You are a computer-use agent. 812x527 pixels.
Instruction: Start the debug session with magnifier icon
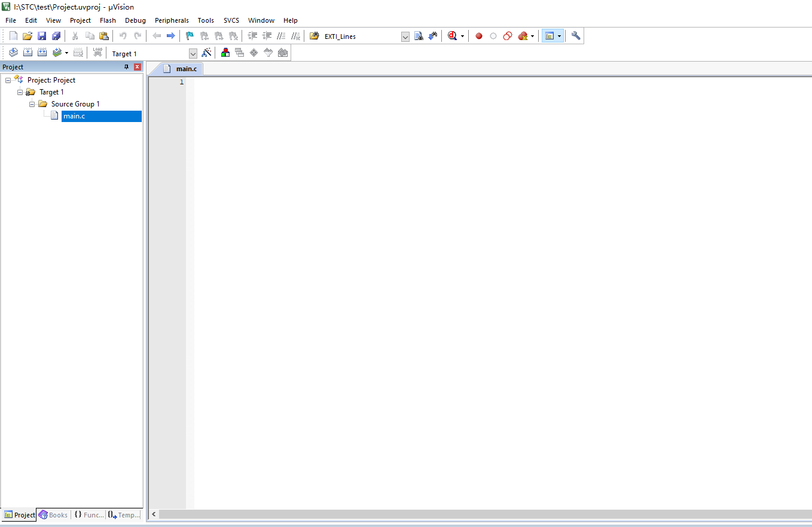453,36
